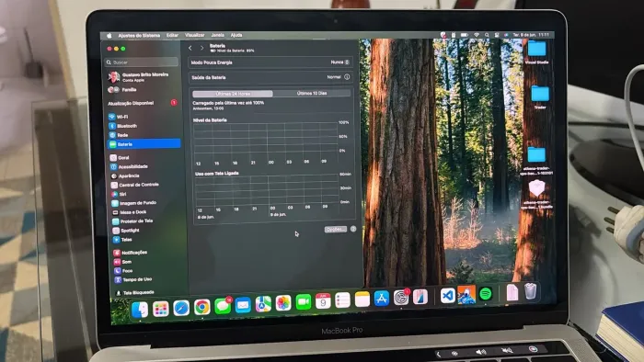Viewport: 644px width, 362px height.
Task: Open Gustavo Brito Moreira Apple account
Action: (x=139, y=77)
